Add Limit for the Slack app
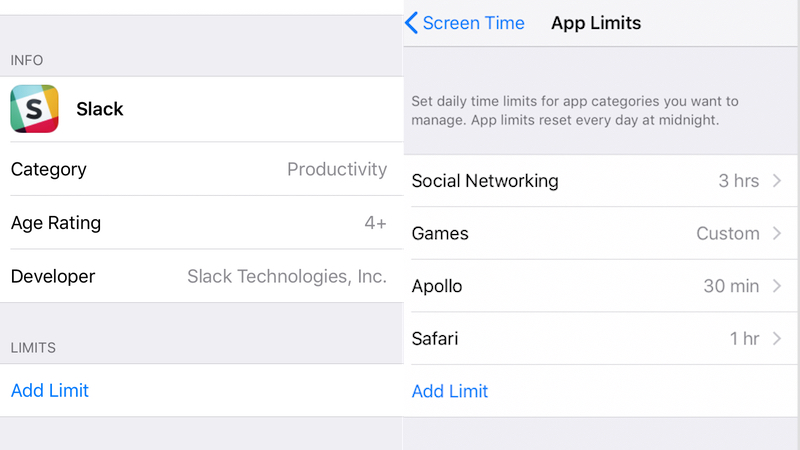This screenshot has height=450, width=800. coord(50,391)
